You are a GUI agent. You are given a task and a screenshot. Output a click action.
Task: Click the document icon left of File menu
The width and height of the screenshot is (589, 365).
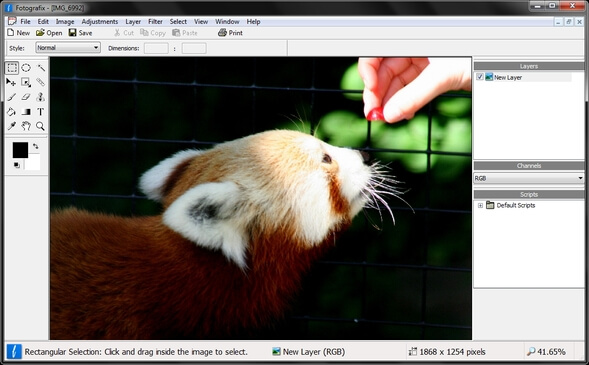(12, 21)
